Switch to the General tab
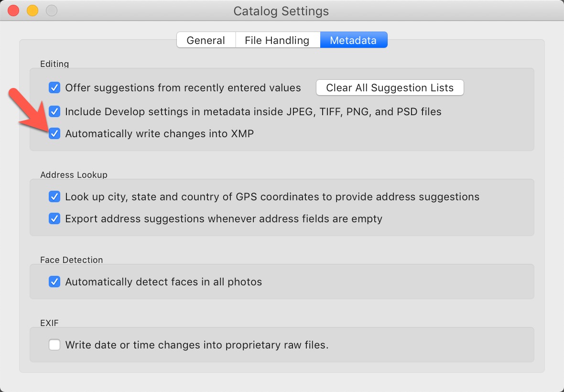This screenshot has width=564, height=392. pos(206,40)
